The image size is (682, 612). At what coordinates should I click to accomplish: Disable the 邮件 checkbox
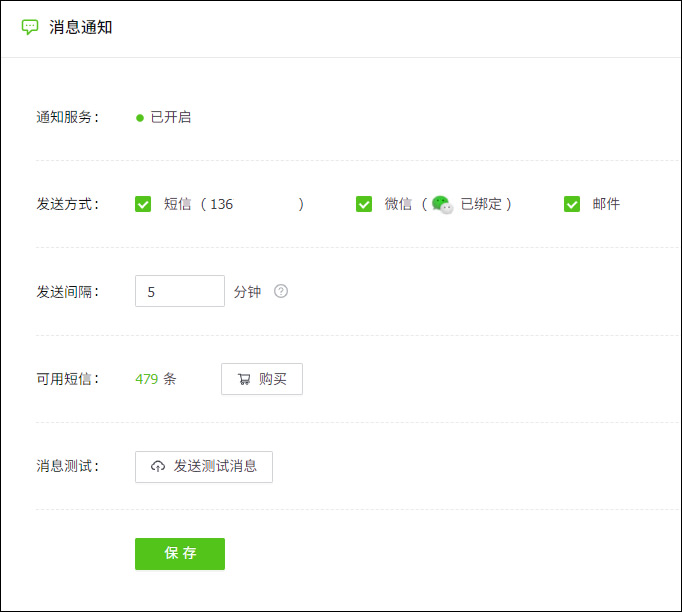click(572, 204)
